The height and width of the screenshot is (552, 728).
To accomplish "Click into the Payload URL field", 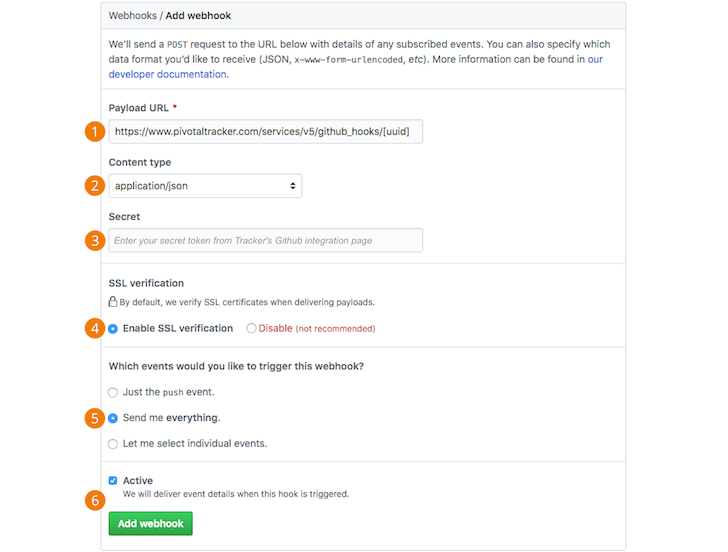I will pos(265,131).
